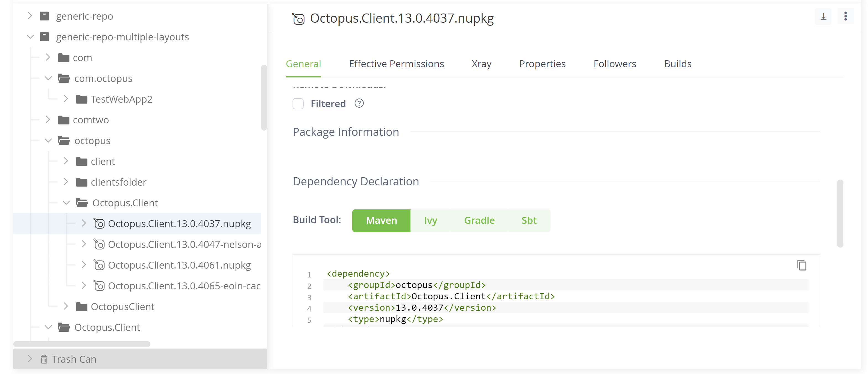Screen dimensions: 868x374
Task: Open the Xray tab
Action: [481, 64]
